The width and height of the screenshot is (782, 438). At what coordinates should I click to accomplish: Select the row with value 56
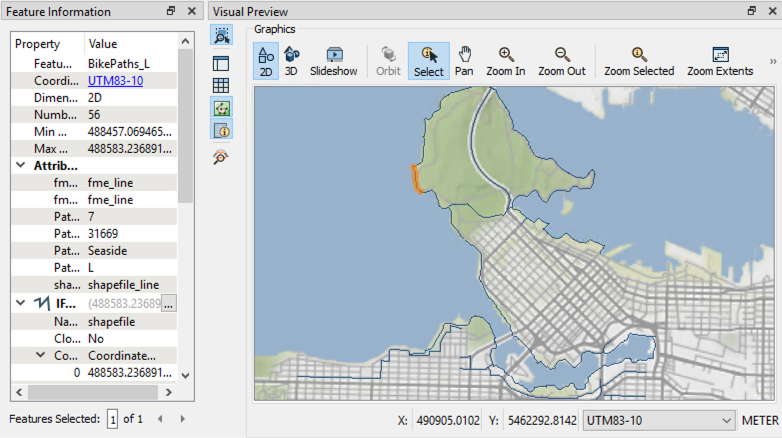tap(94, 115)
